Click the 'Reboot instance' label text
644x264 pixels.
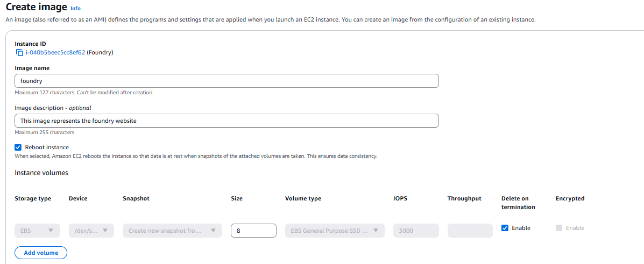pyautogui.click(x=47, y=147)
